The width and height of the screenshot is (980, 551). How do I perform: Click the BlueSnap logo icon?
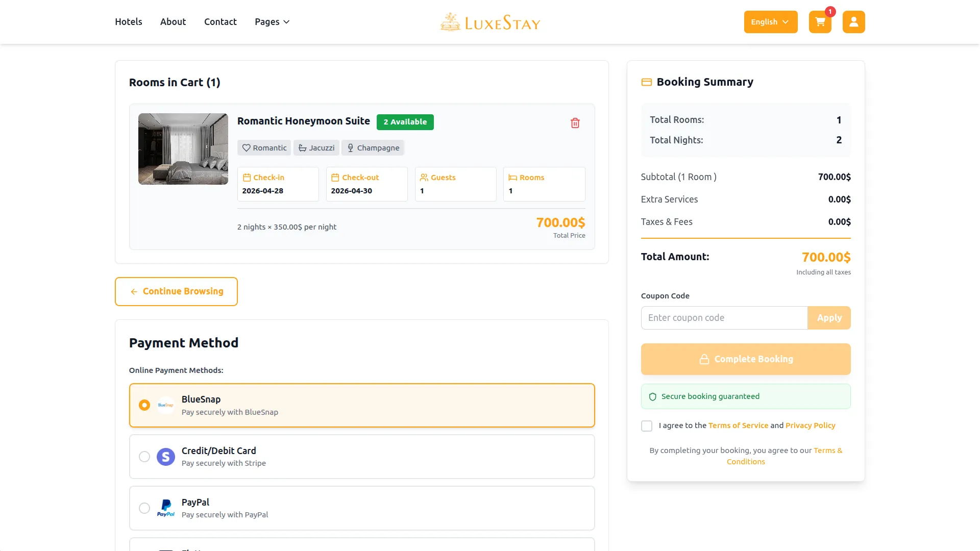coord(166,405)
